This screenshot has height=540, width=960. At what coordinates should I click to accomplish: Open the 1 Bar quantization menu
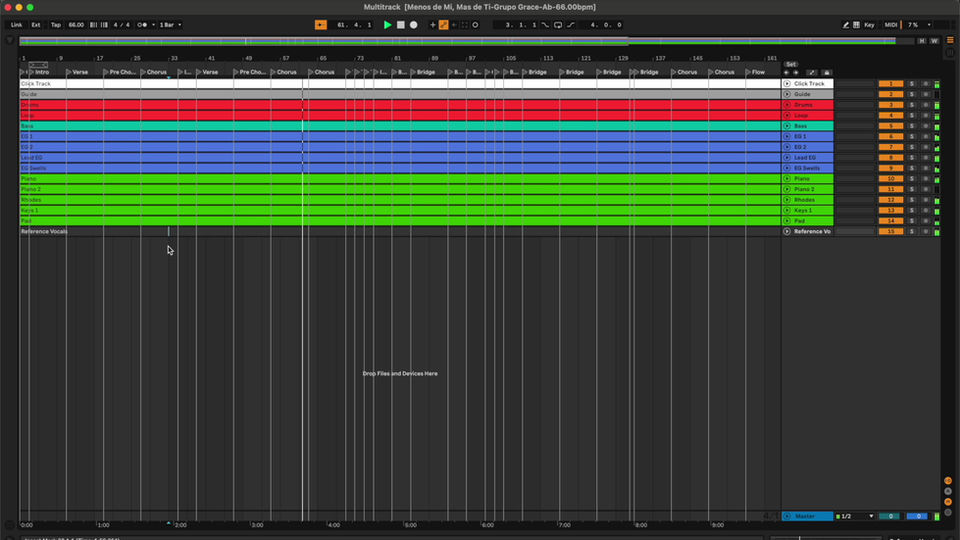170,25
